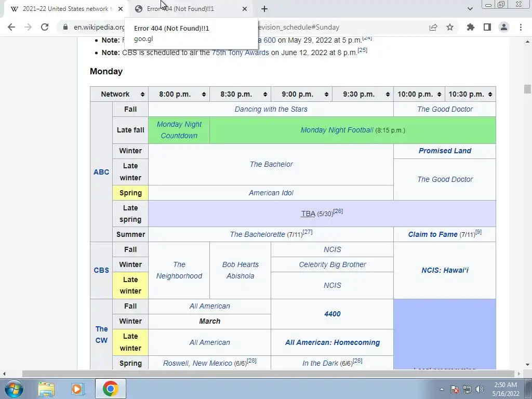Open the tab search chevron

click(470, 9)
